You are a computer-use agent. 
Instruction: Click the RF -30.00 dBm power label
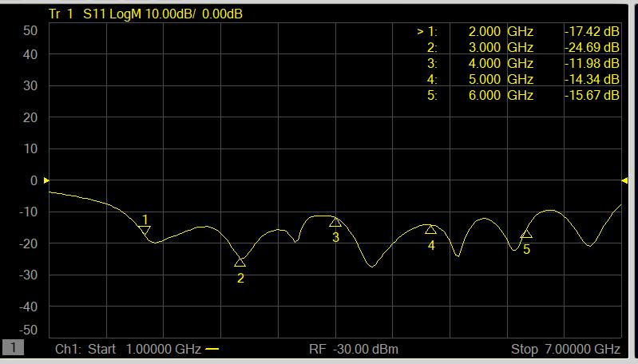pyautogui.click(x=354, y=349)
